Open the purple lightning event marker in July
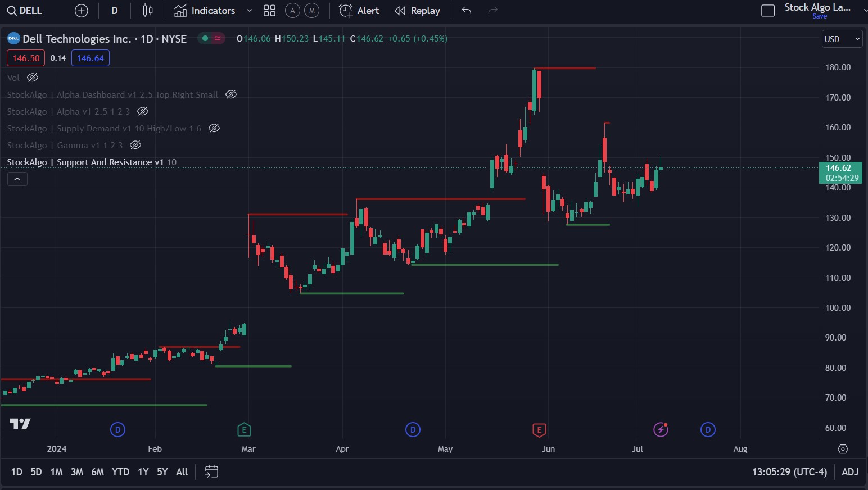The height and width of the screenshot is (490, 868). click(x=661, y=430)
